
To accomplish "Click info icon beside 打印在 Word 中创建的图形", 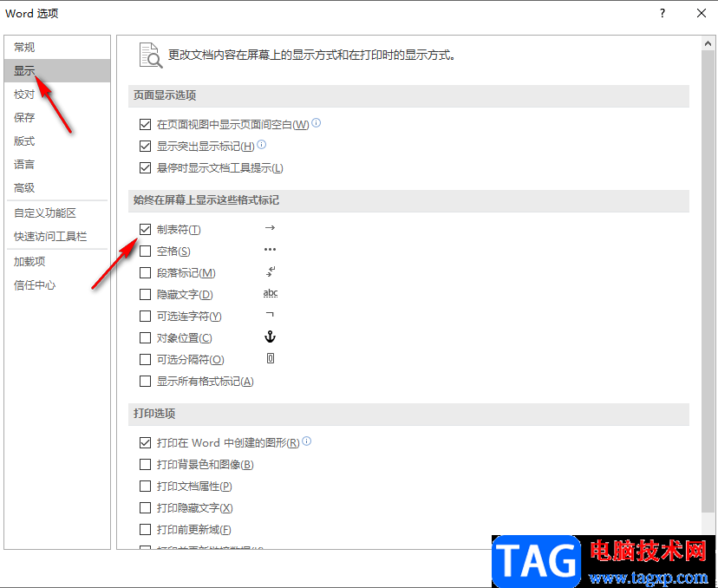I will tap(307, 441).
